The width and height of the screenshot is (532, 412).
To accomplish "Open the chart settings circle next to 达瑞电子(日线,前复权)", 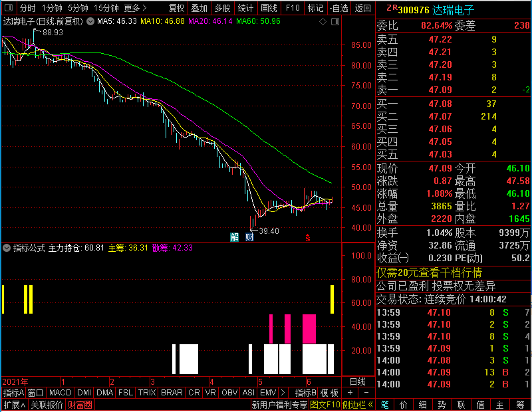I will point(90,21).
